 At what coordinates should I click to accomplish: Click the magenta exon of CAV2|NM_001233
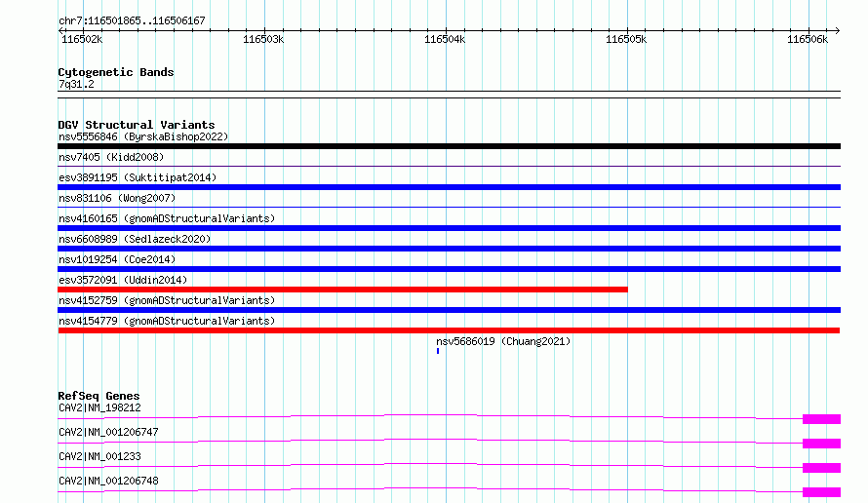[821, 468]
